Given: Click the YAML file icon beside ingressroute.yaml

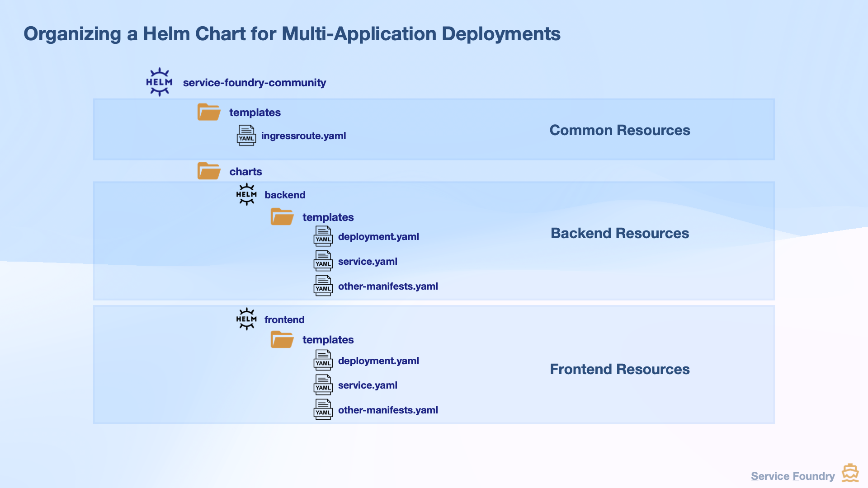Looking at the screenshot, I should point(246,136).
